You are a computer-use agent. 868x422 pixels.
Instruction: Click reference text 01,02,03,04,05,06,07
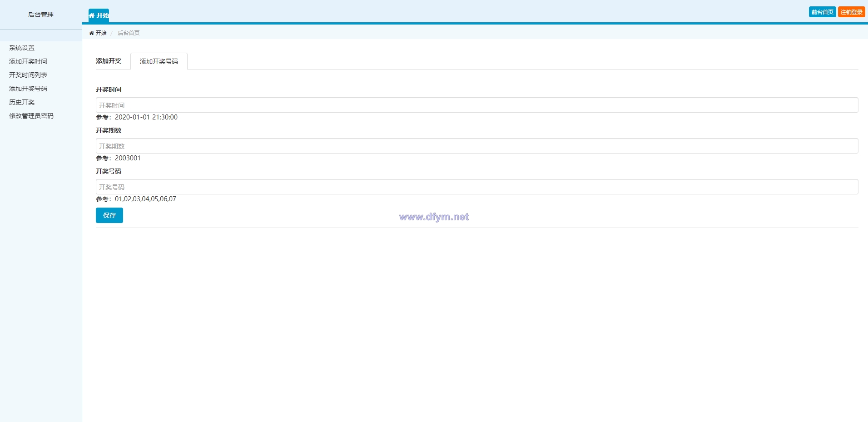click(145, 199)
